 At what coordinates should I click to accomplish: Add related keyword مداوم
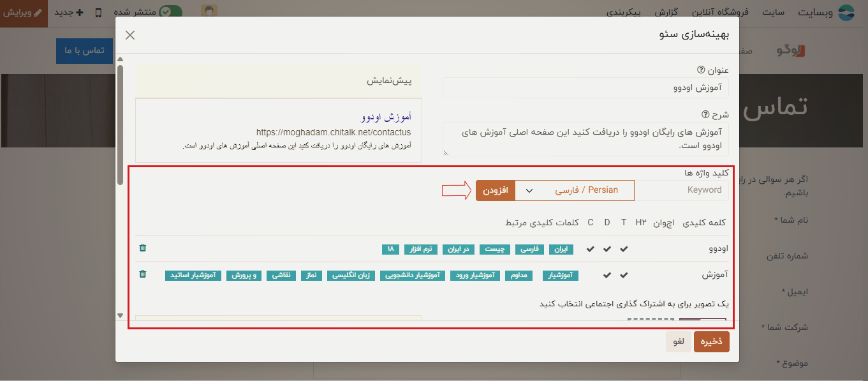pyautogui.click(x=520, y=275)
